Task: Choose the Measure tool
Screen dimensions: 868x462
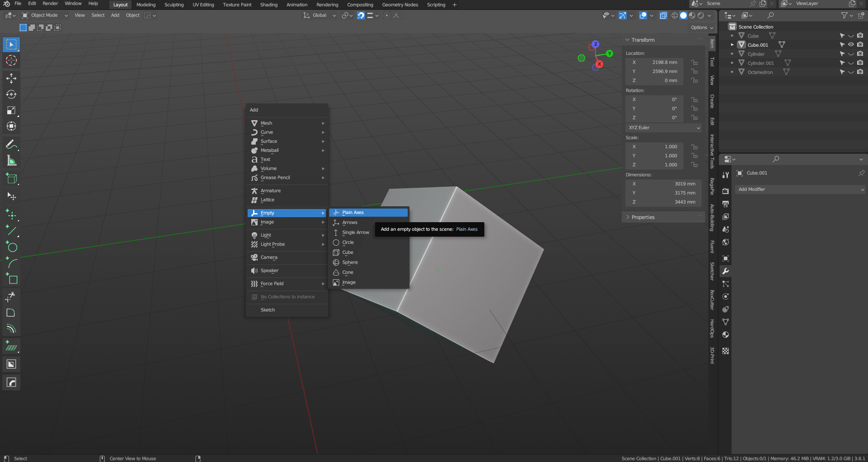Action: (x=11, y=160)
